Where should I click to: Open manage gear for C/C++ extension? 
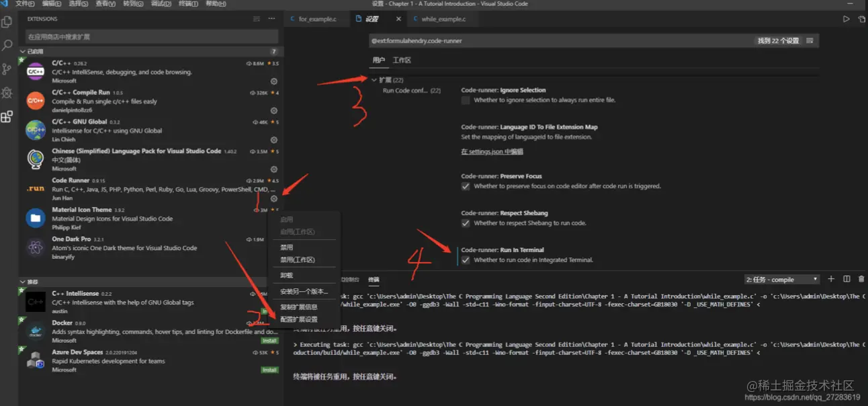pos(273,81)
